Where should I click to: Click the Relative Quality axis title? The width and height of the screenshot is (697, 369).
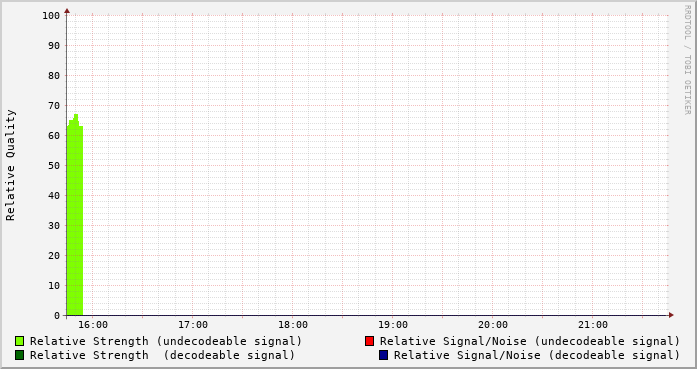[10, 165]
